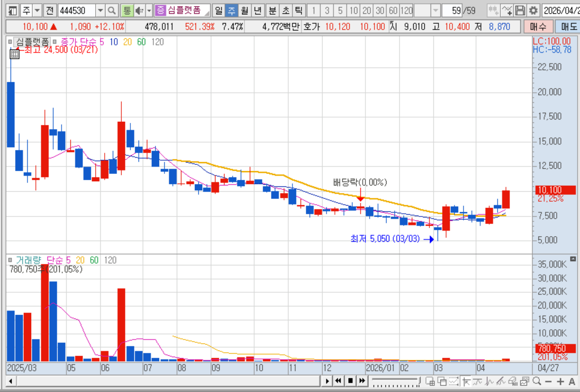Click the 5 interval button
Screen dimensions: 580x392
340,11
